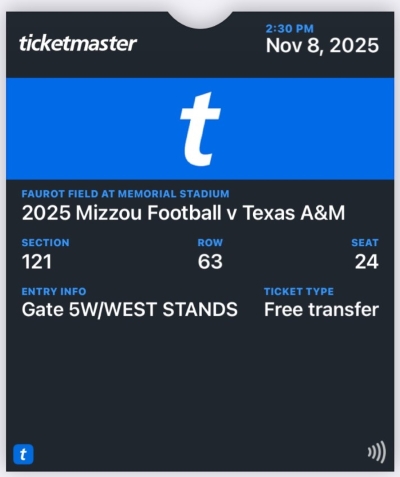Tap the Free transfer ticket type

[321, 310]
